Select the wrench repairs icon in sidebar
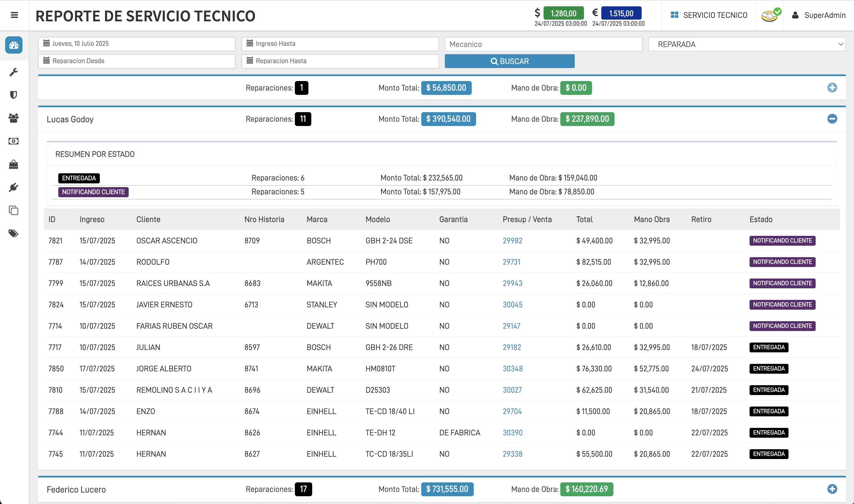 click(x=14, y=72)
